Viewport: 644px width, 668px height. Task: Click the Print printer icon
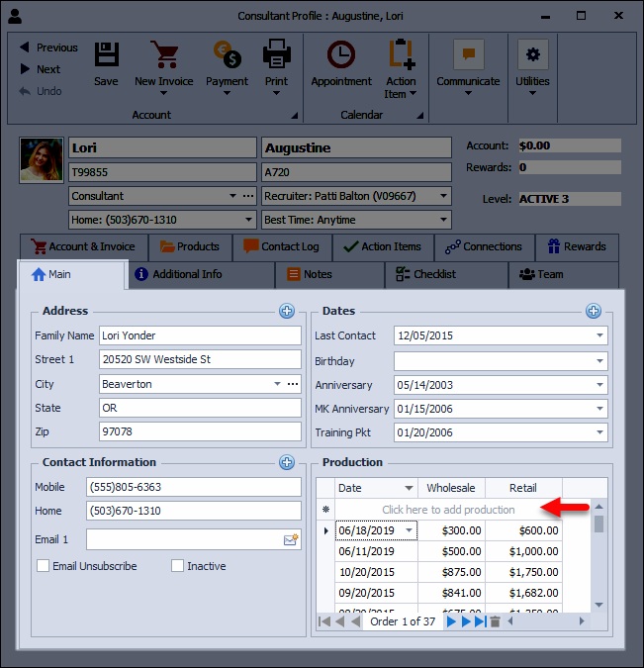276,54
